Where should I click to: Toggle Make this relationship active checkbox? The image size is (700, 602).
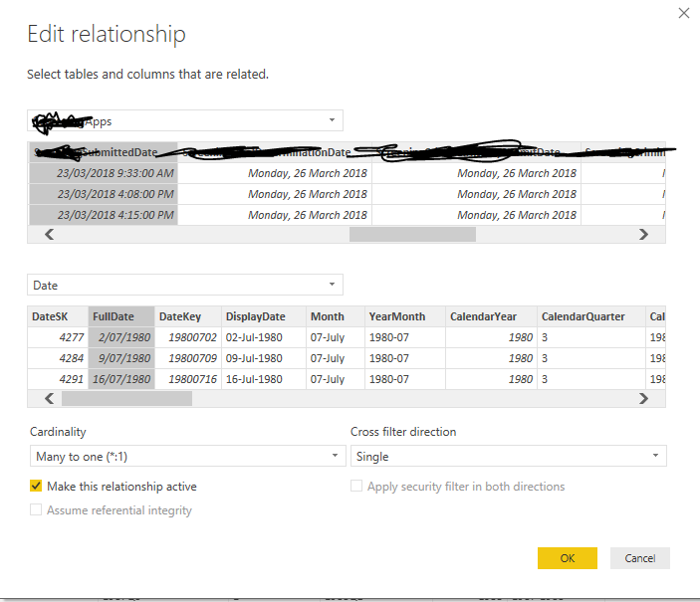36,486
